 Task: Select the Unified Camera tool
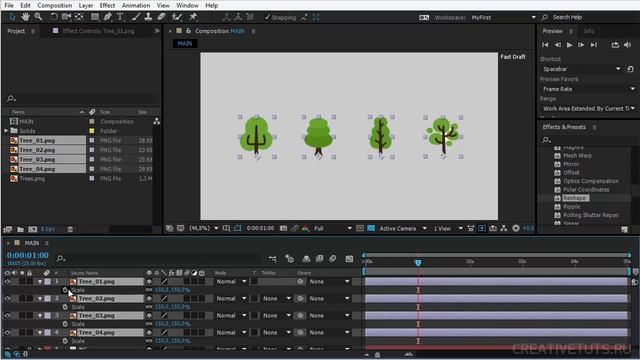point(66,17)
